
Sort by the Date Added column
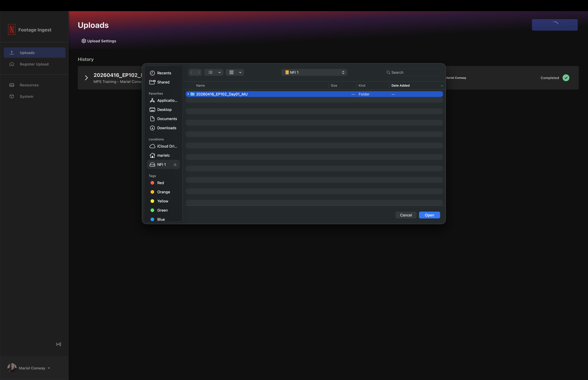(x=400, y=85)
